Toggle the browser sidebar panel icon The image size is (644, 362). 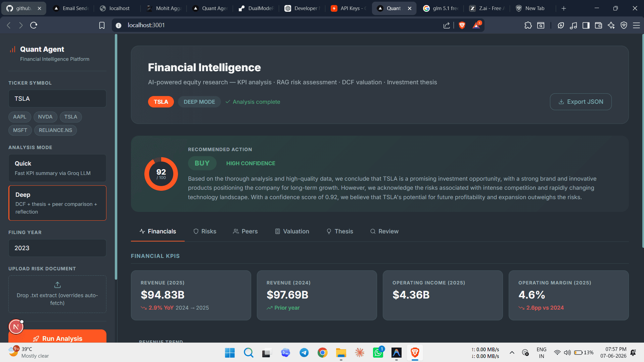(x=586, y=25)
